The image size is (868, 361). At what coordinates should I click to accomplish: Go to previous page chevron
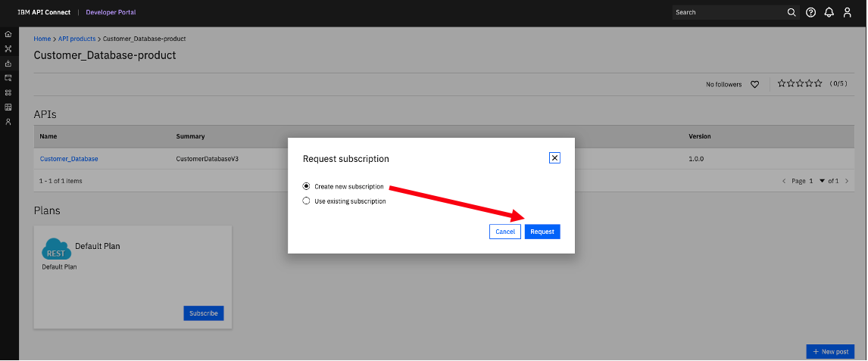coord(784,181)
